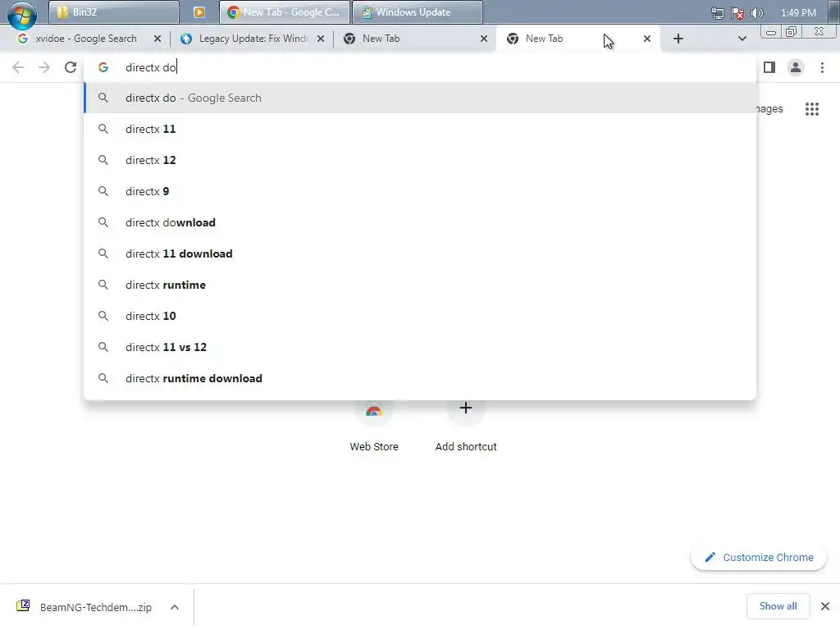
Task: Switch to the first New Tab
Action: (x=415, y=39)
